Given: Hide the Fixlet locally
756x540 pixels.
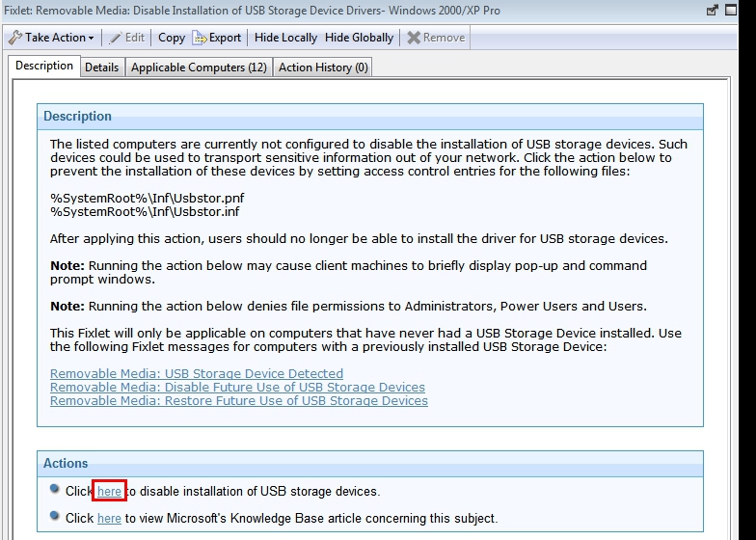Looking at the screenshot, I should 285,38.
